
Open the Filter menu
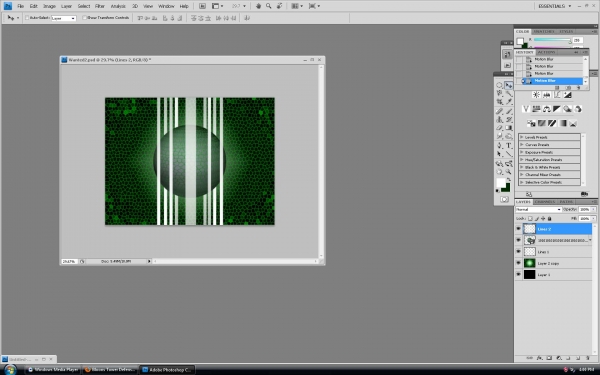tap(100, 6)
